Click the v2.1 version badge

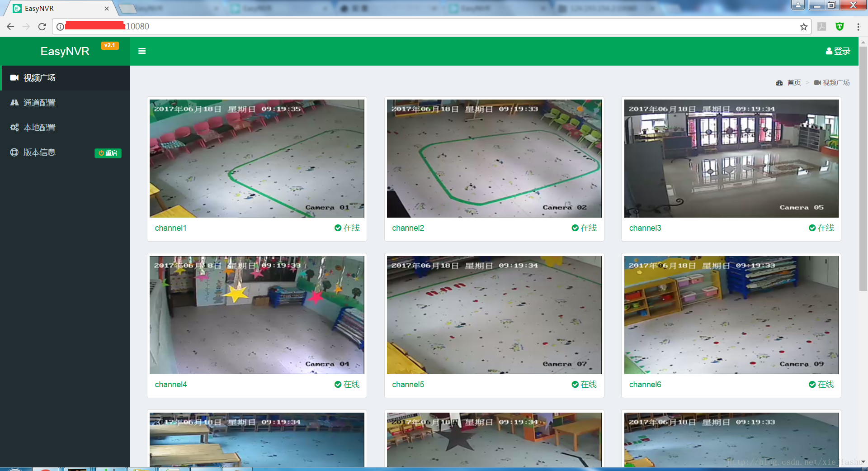coord(110,45)
